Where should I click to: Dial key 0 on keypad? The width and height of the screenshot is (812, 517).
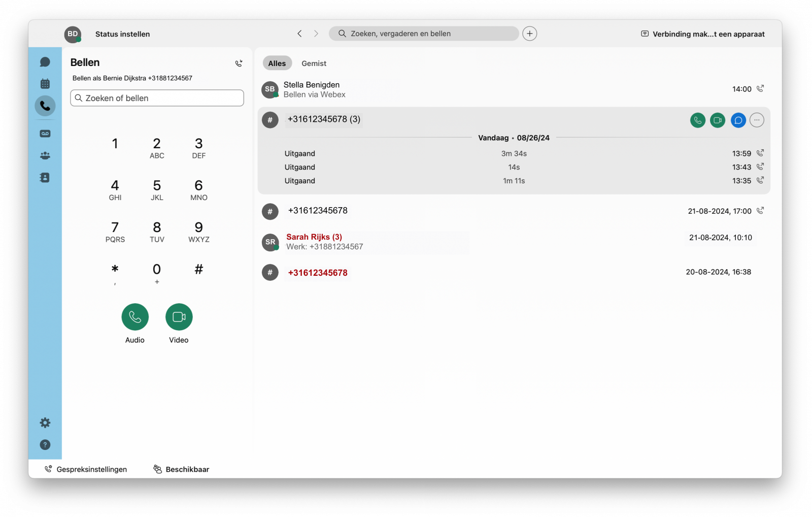point(157,273)
